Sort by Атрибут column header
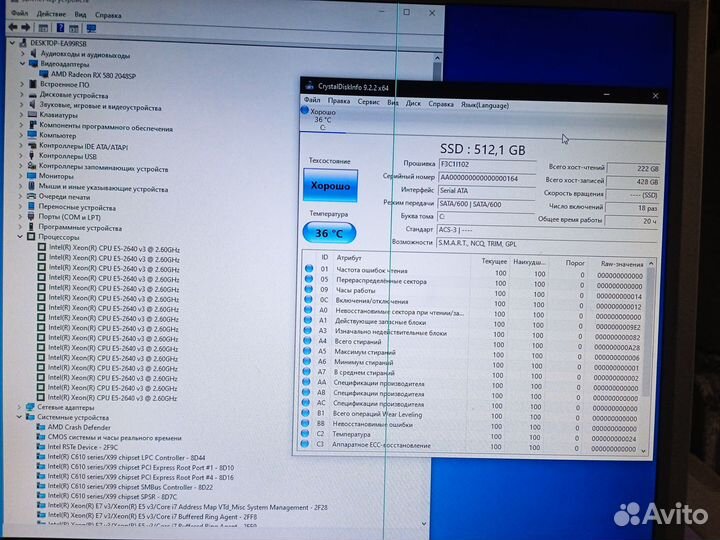The height and width of the screenshot is (540, 720). [349, 258]
